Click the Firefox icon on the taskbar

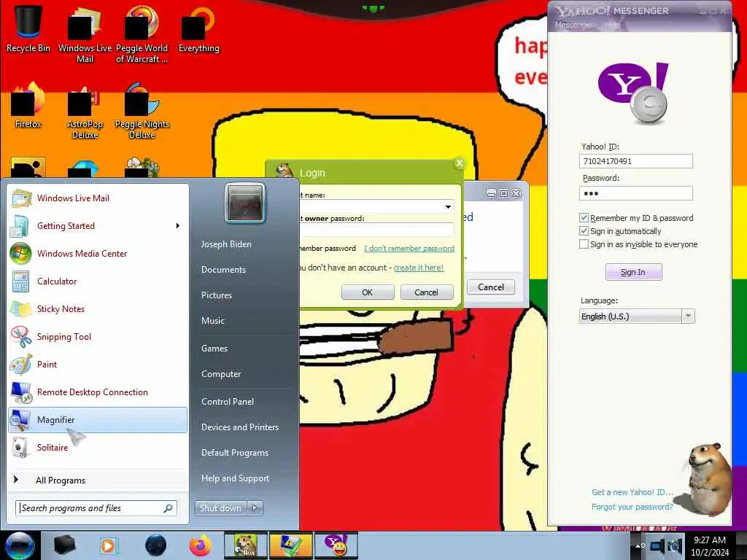200,545
